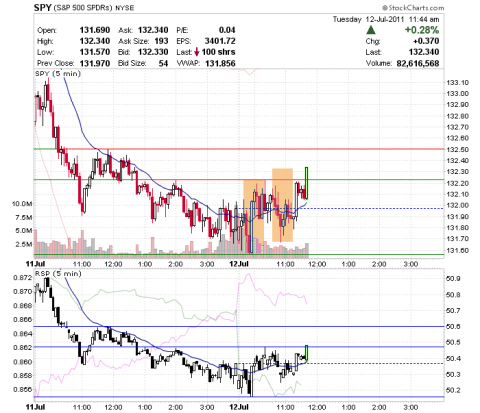This screenshot has height=413, width=480.
Task: Click the Ask Size value 193
Action: [161, 41]
